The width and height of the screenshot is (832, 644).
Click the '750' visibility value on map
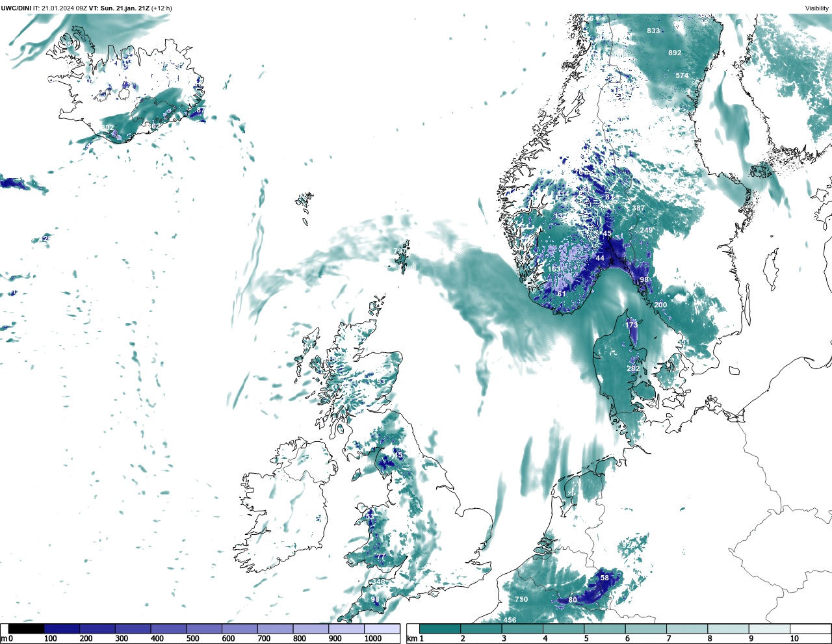tap(521, 599)
